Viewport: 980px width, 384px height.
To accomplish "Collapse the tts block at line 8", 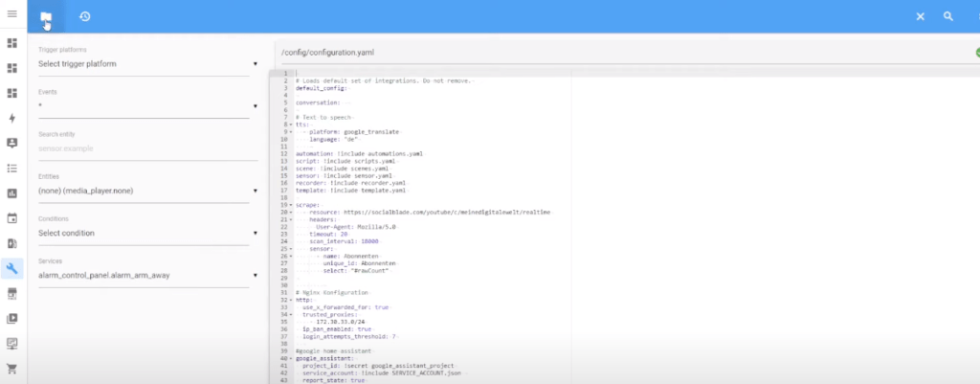I will [x=290, y=124].
